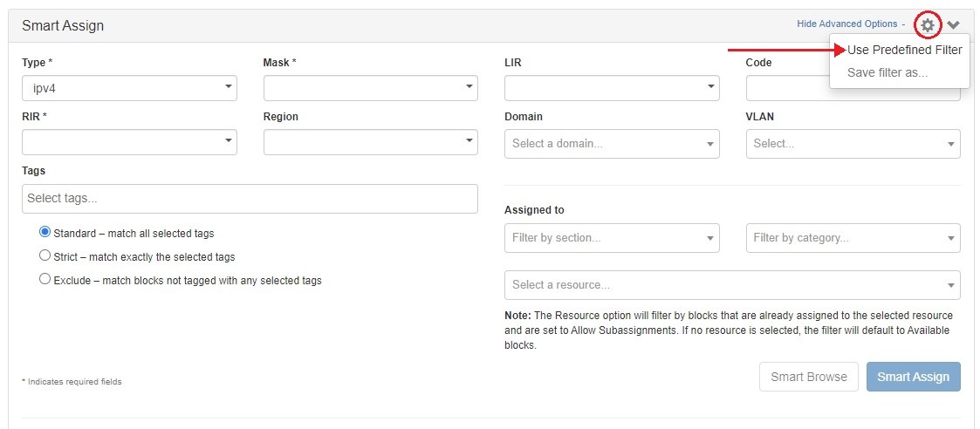Click the gear settings icon

click(927, 25)
